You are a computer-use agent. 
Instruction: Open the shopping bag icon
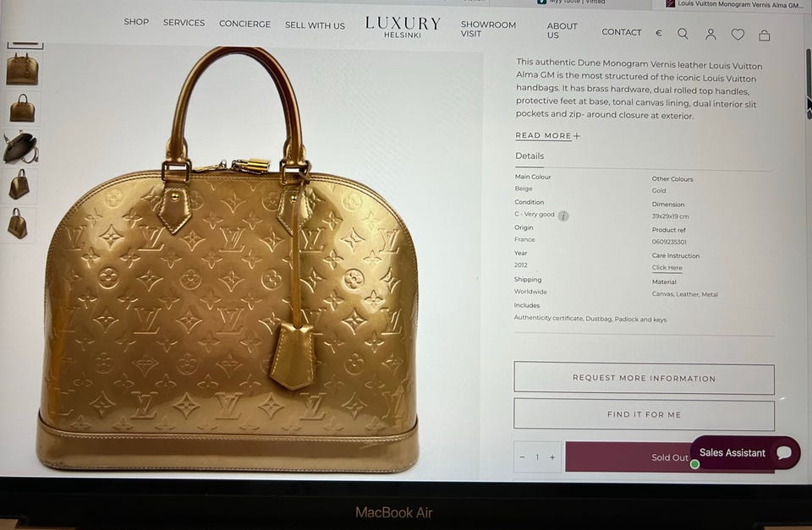coord(765,36)
